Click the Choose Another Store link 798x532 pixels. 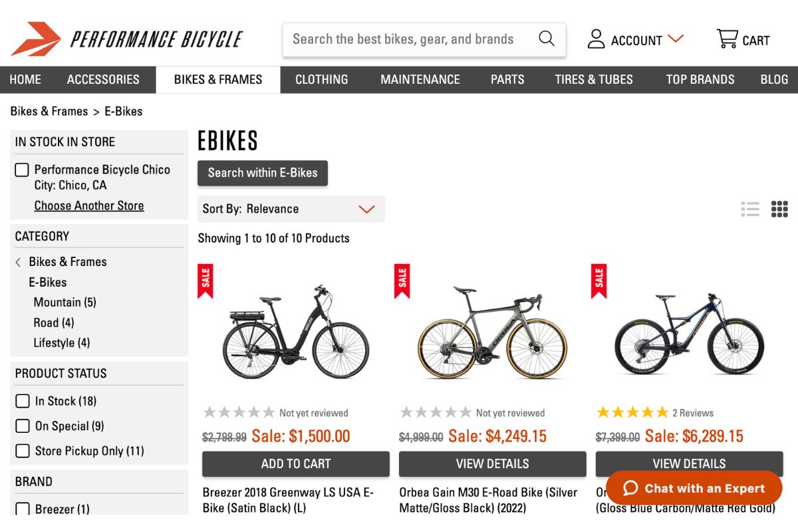(x=89, y=205)
